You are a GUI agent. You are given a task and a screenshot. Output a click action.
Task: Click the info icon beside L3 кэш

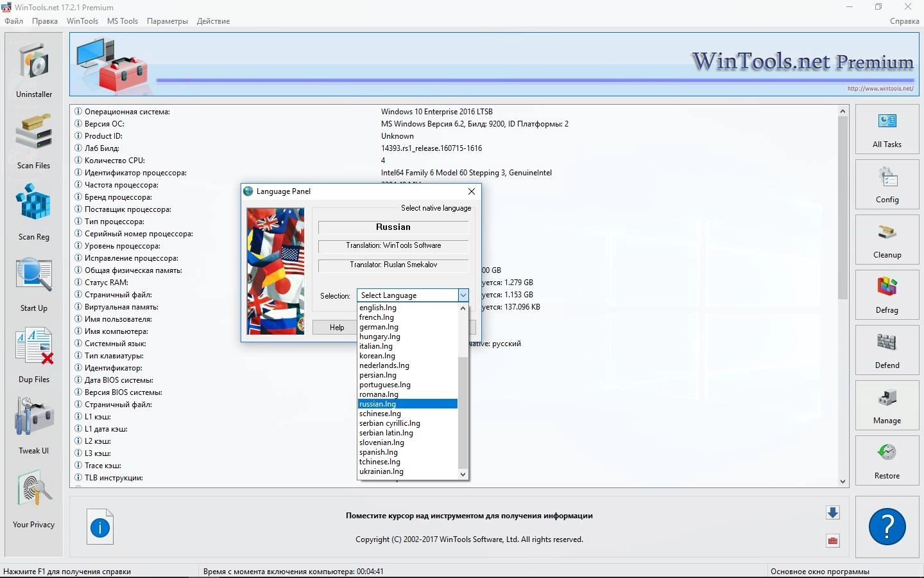78,453
